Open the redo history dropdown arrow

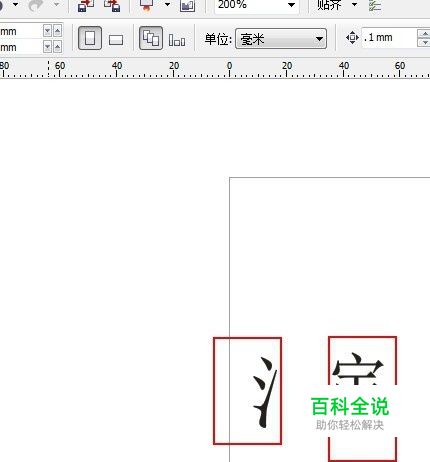click(x=56, y=4)
